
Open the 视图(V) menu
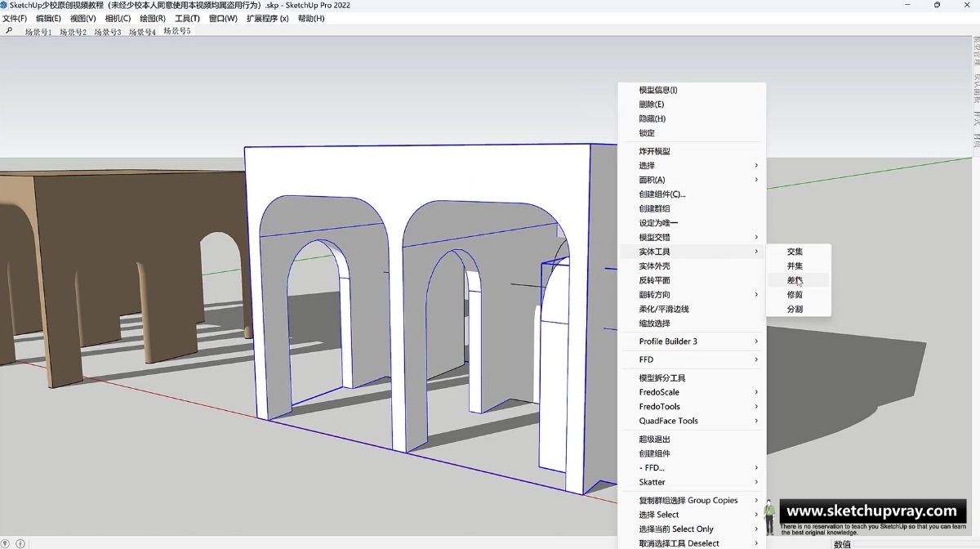click(x=83, y=18)
